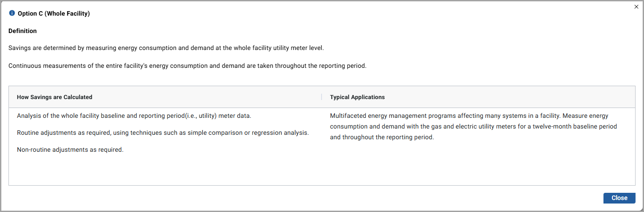Click the "How Savings are Calculated" column header
The height and width of the screenshot is (212, 644).
pos(55,97)
